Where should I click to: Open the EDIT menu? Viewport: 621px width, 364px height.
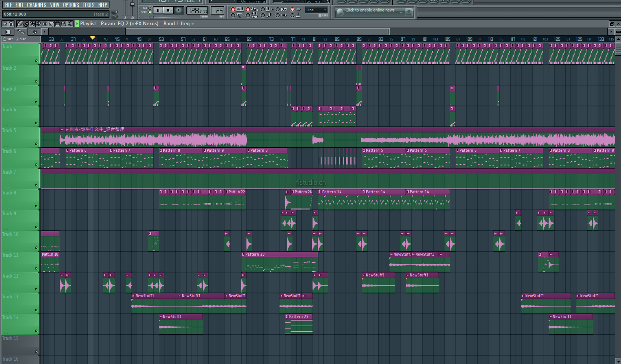[x=19, y=5]
